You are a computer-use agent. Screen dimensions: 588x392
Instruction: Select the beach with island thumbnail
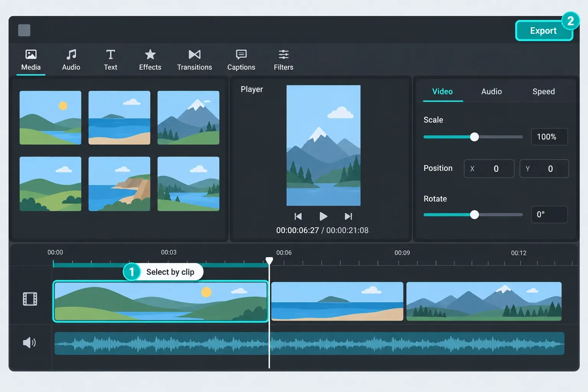click(119, 118)
